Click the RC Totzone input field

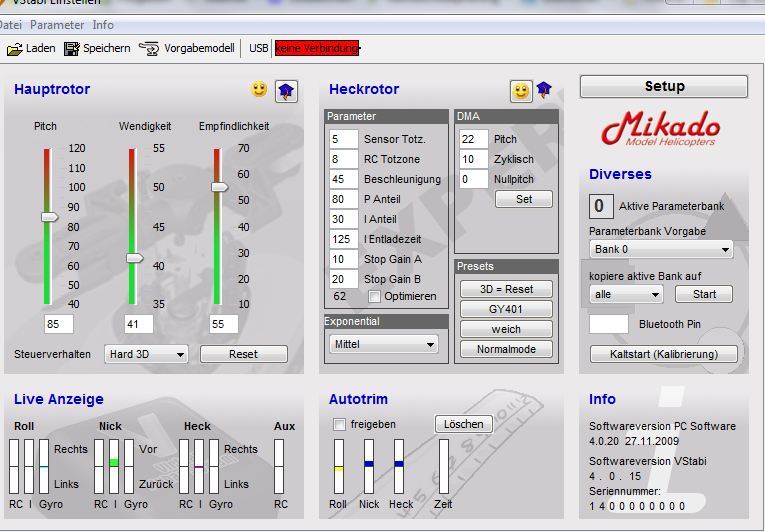(343, 159)
